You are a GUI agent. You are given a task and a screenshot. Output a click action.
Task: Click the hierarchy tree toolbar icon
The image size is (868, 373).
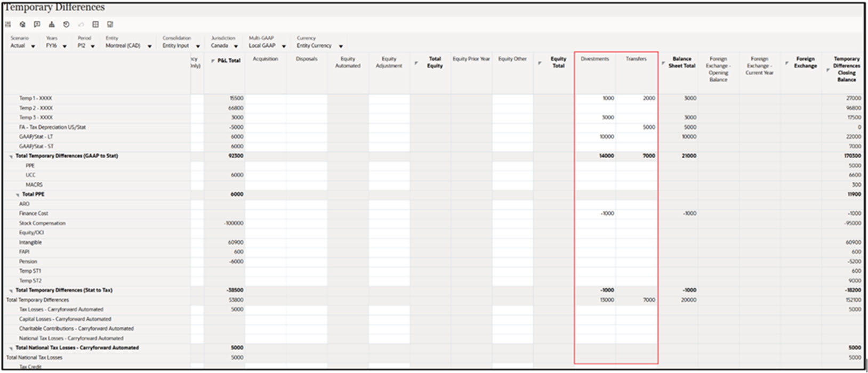[x=52, y=25]
